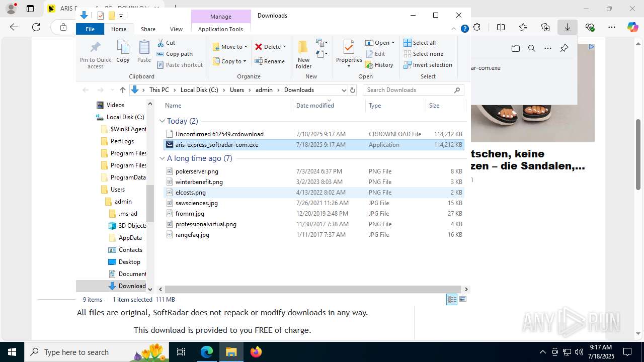
Task: Click the Manage contextual tab
Action: (x=220, y=17)
